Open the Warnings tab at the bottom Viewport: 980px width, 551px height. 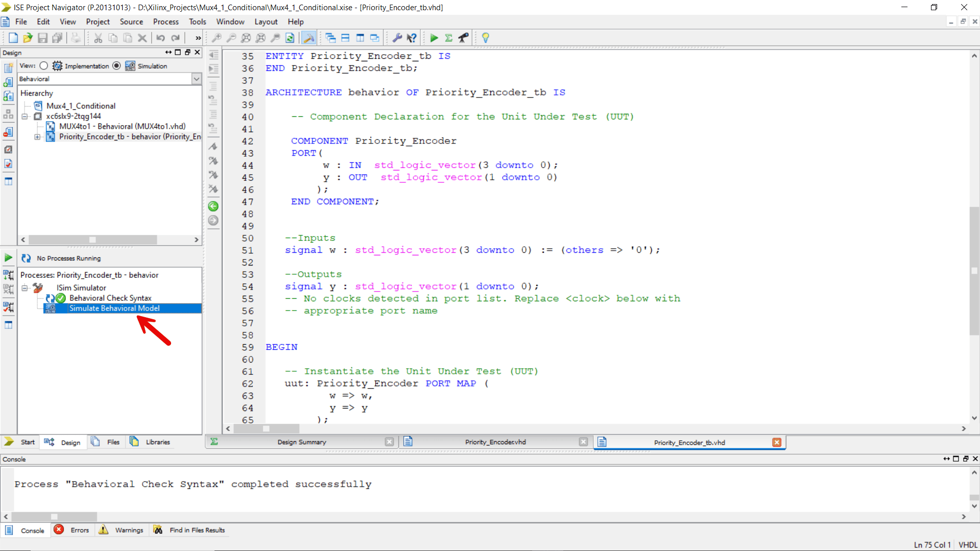tap(129, 530)
